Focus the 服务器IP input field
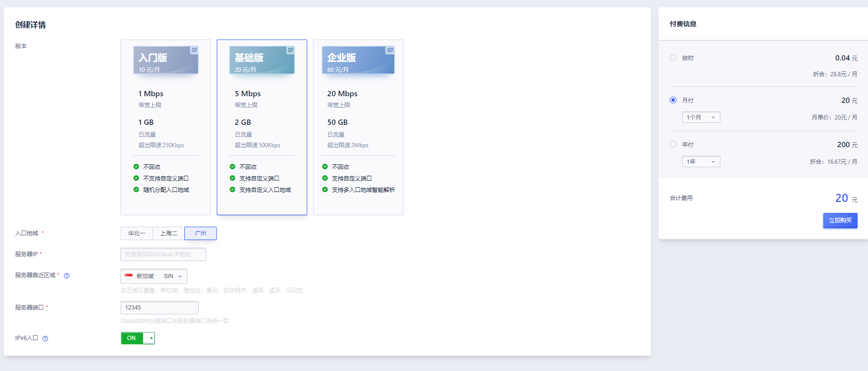This screenshot has width=868, height=371. pos(163,254)
